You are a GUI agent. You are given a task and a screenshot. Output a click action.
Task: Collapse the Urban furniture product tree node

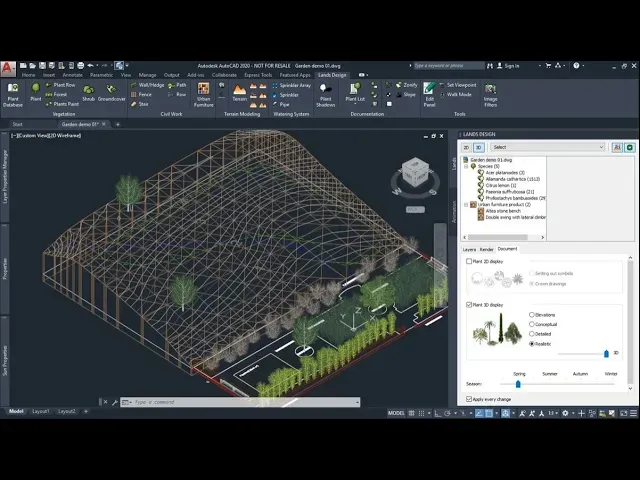[466, 204]
